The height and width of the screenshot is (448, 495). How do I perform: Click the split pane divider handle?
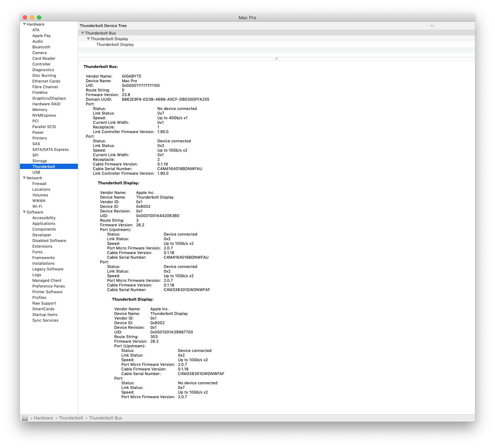pos(276,59)
